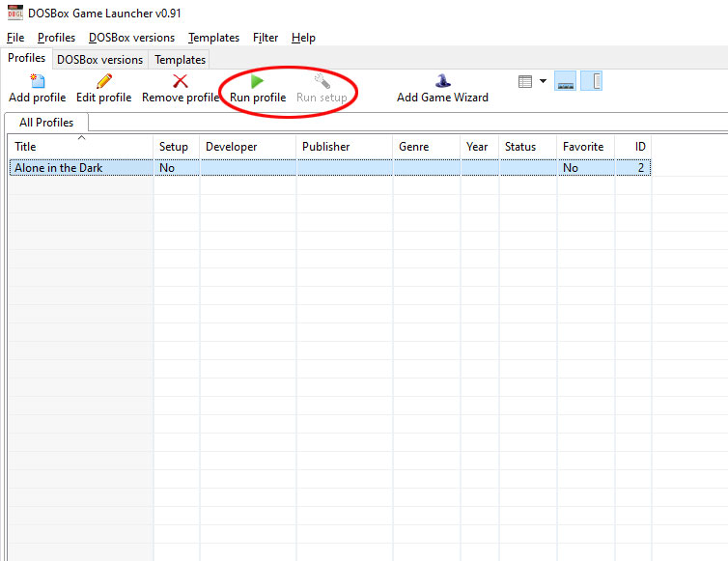
Task: Sort by the Genre column header
Action: point(427,147)
